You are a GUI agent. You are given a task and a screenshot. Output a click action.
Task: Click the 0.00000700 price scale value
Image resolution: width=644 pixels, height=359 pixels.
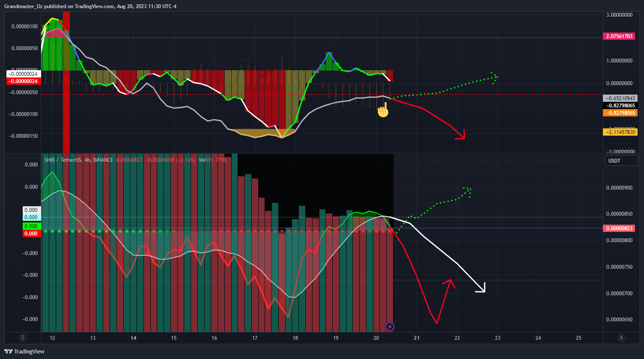[x=619, y=294]
